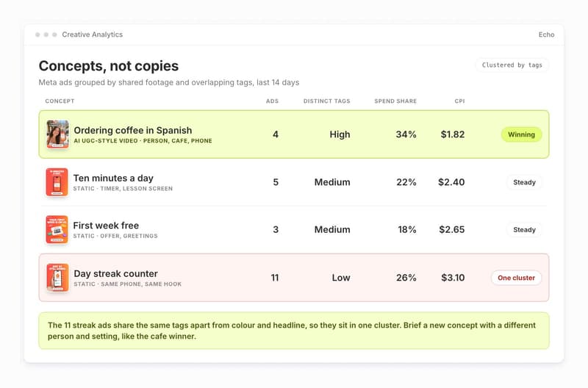Click the $3.10 CPI value
This screenshot has height=388, width=588.
tap(453, 278)
